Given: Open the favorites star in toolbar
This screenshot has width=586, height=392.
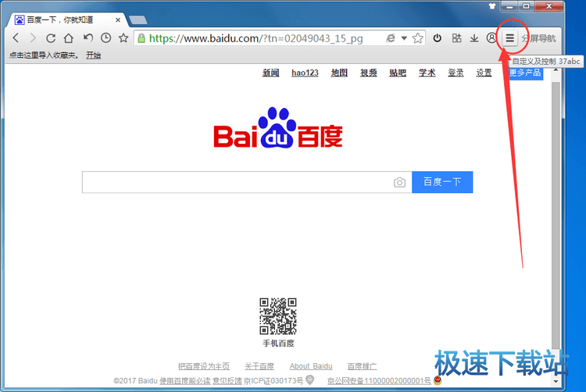Looking at the screenshot, I should pyautogui.click(x=123, y=37).
